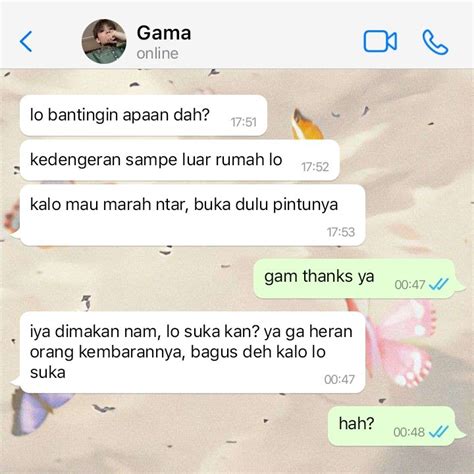Image resolution: width=474 pixels, height=474 pixels.
Task: Tap the online status text
Action: click(157, 54)
